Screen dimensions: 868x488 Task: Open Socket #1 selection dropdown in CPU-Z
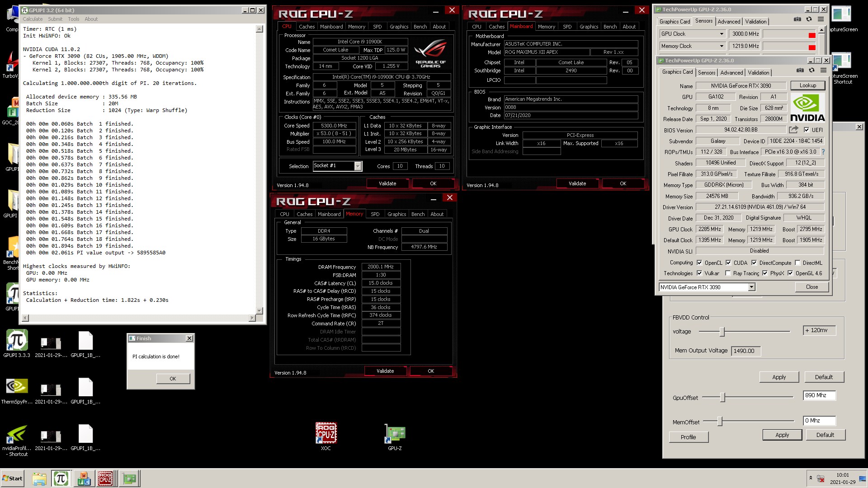click(358, 166)
